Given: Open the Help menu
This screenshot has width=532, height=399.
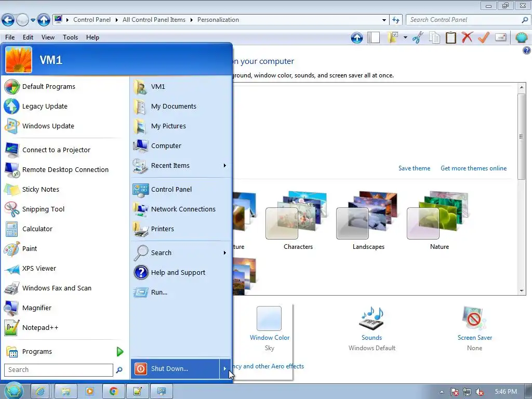Looking at the screenshot, I should click(x=92, y=37).
